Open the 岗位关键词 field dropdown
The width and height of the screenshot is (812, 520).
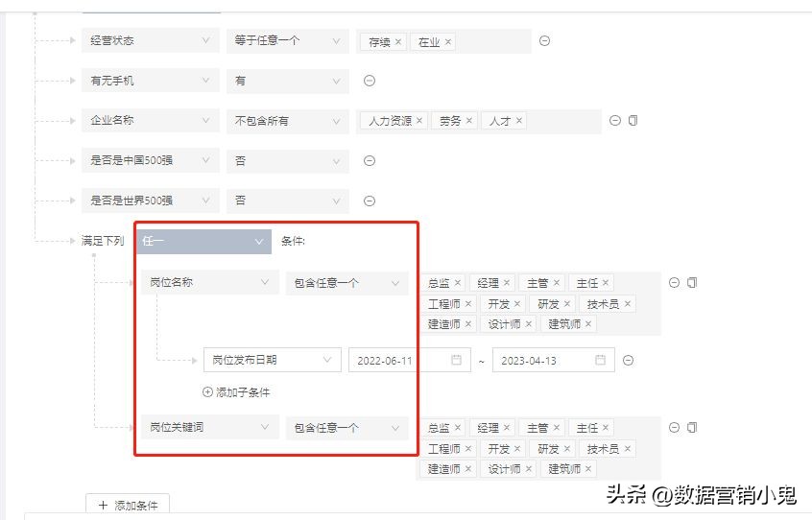tap(210, 427)
